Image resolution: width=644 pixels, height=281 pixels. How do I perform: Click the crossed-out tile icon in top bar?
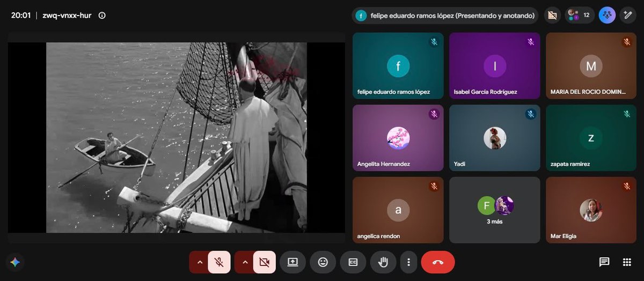click(551, 16)
